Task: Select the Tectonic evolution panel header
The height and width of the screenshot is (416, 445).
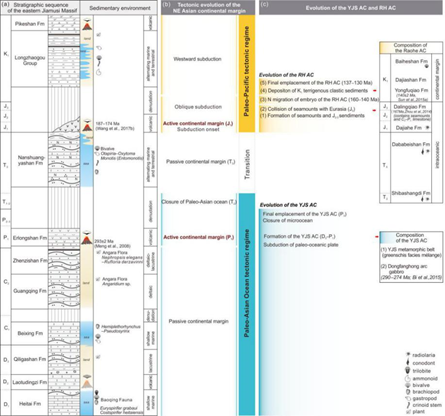Action: (x=208, y=8)
